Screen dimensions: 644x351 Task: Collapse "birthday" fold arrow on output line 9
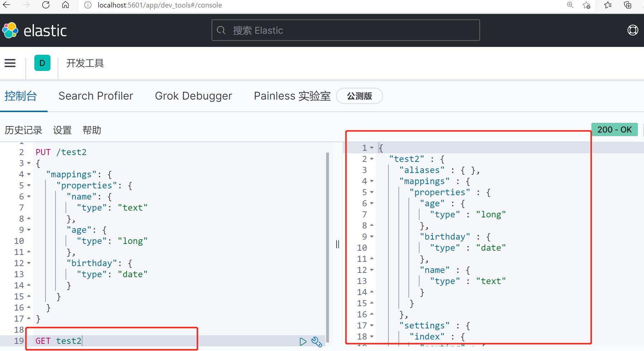click(372, 237)
